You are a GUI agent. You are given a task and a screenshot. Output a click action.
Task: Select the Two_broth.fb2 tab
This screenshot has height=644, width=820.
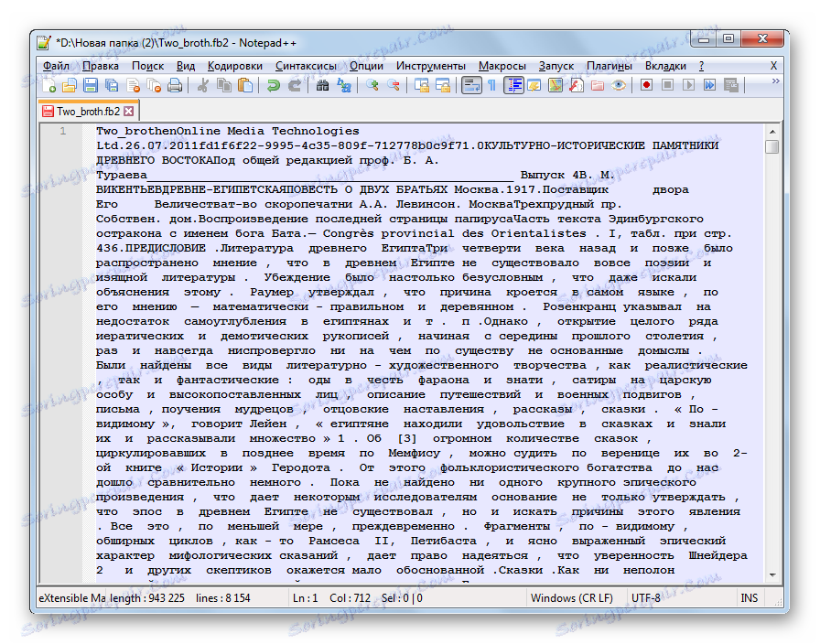coord(88,112)
